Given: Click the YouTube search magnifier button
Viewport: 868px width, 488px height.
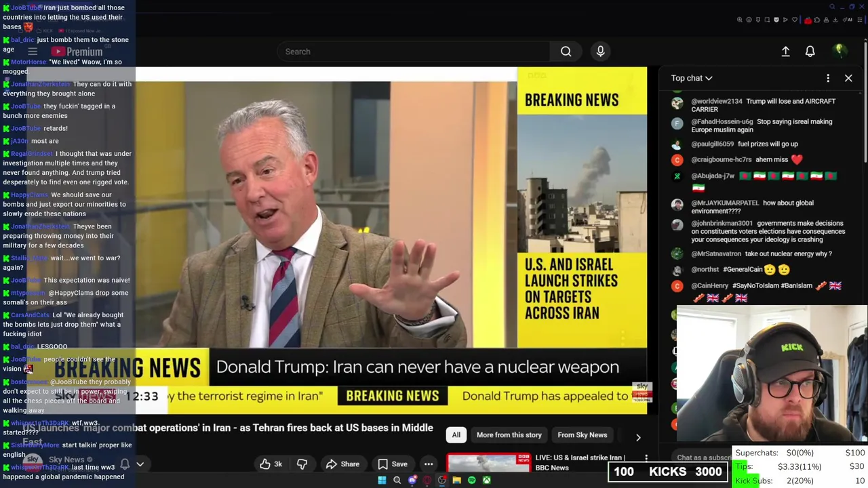Looking at the screenshot, I should pyautogui.click(x=566, y=52).
